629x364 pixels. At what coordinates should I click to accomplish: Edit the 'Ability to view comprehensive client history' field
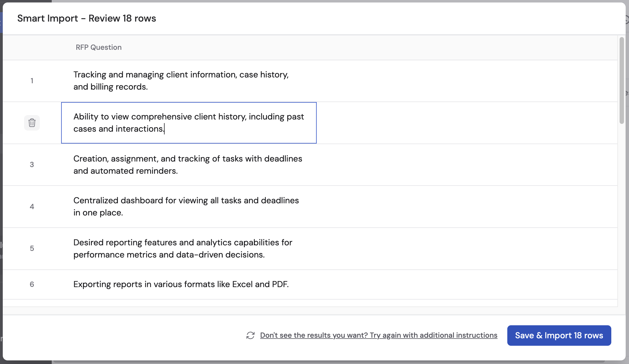pyautogui.click(x=189, y=123)
